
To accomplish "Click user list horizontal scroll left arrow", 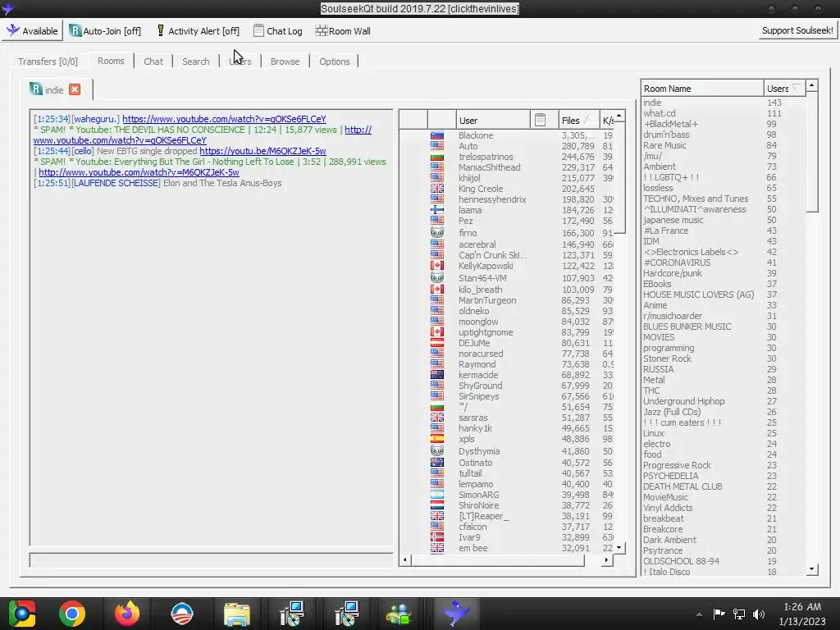I will coord(405,559).
